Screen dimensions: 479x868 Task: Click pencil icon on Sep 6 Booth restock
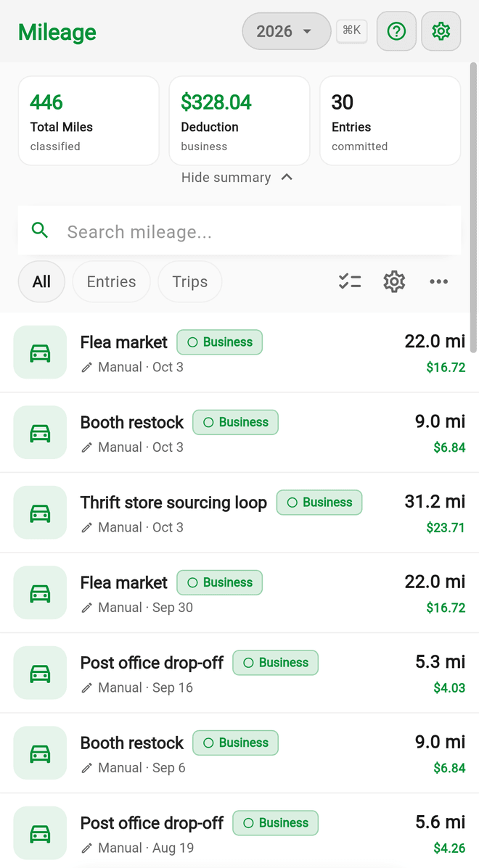[x=86, y=769]
